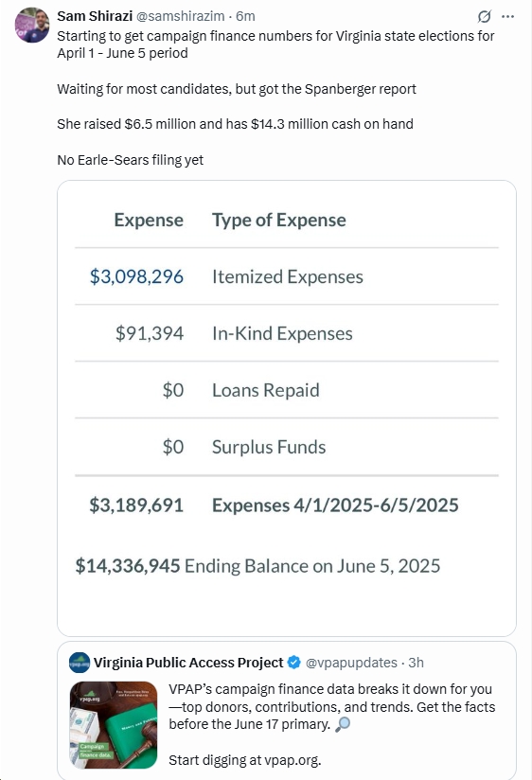Click the Sam Shirazi display name
532x780 pixels.
pyautogui.click(x=95, y=16)
